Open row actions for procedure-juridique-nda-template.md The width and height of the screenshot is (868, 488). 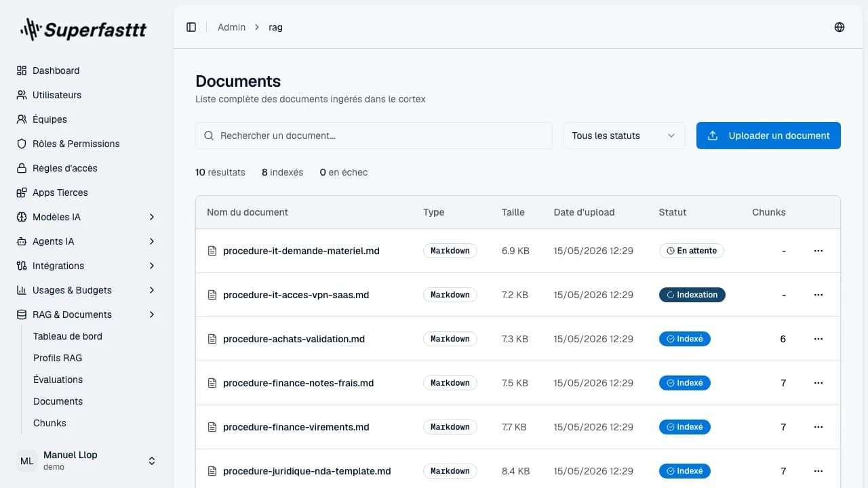click(x=818, y=471)
